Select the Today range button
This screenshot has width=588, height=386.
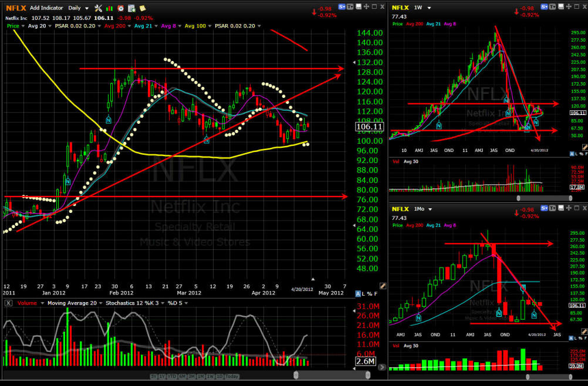(x=232, y=376)
